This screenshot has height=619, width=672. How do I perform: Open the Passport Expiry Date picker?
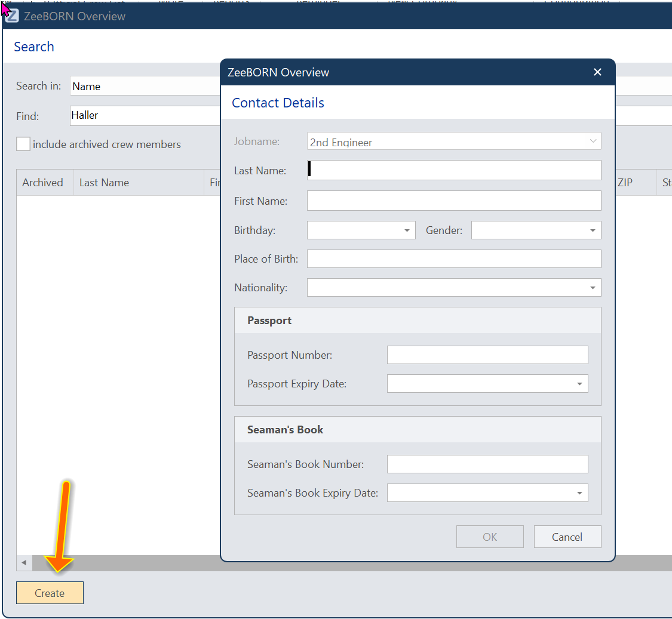click(x=579, y=383)
